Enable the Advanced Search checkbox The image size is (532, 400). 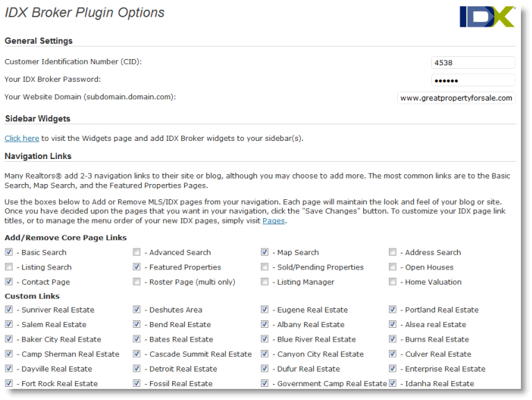137,252
